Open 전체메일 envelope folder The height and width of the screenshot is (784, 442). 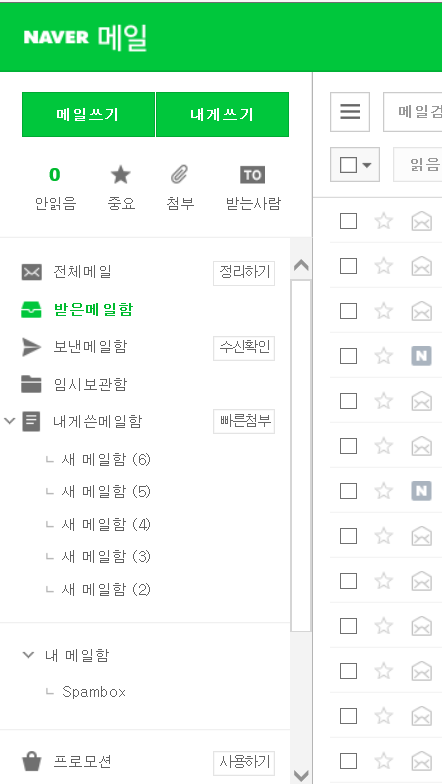[32, 272]
